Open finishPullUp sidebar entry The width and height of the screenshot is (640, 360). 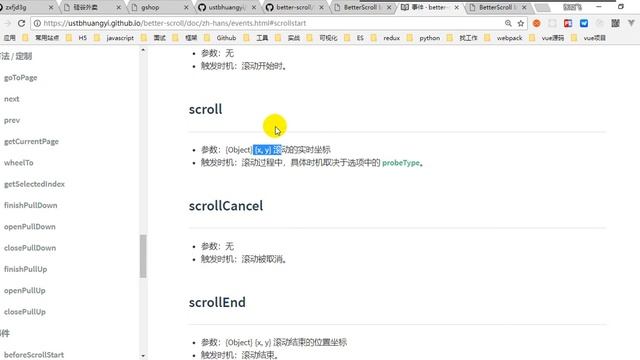click(x=25, y=269)
